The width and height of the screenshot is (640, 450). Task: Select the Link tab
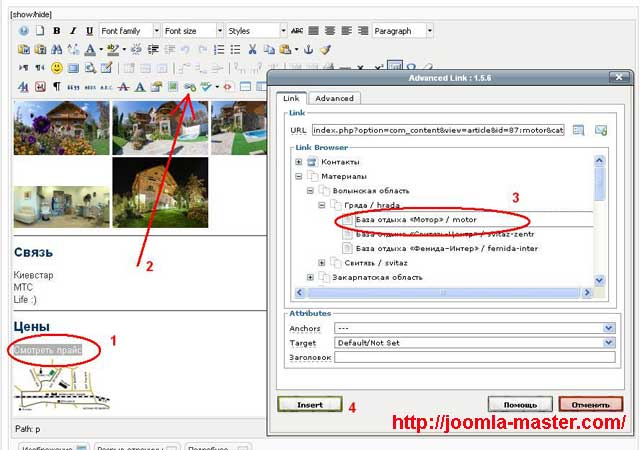pyautogui.click(x=291, y=98)
